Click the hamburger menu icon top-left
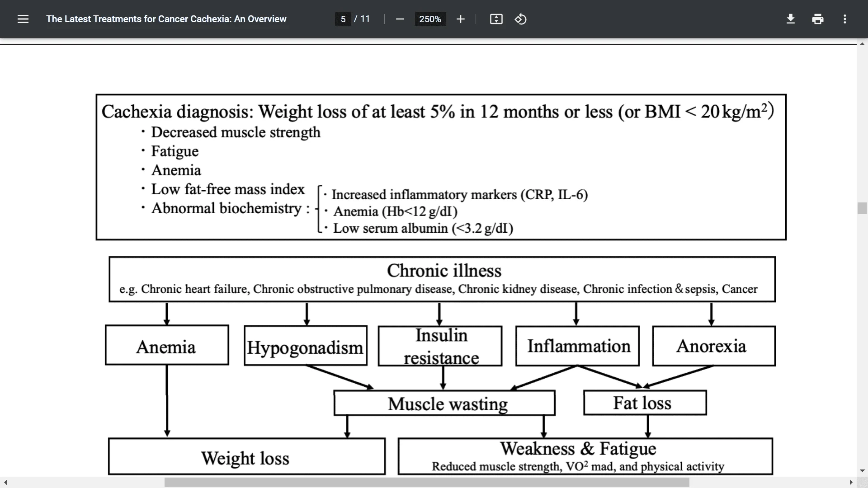Screen dimensions: 868x488 (x=23, y=19)
